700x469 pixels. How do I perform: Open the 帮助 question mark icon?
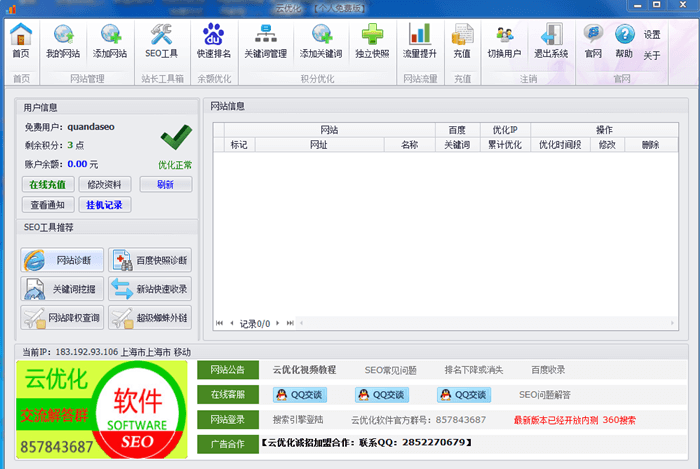click(624, 41)
